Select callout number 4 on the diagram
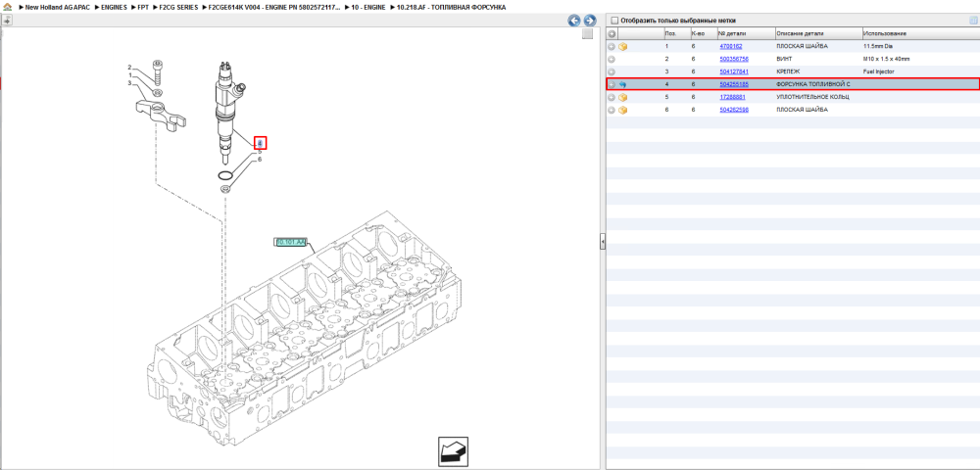Viewport: 980px width, 470px height. [260, 143]
